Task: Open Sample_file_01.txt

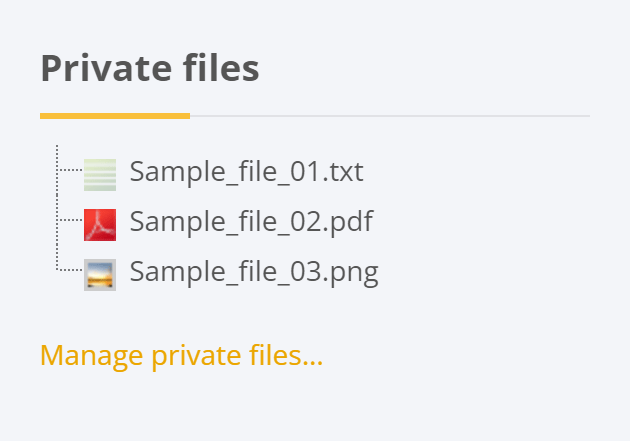Action: (x=246, y=172)
